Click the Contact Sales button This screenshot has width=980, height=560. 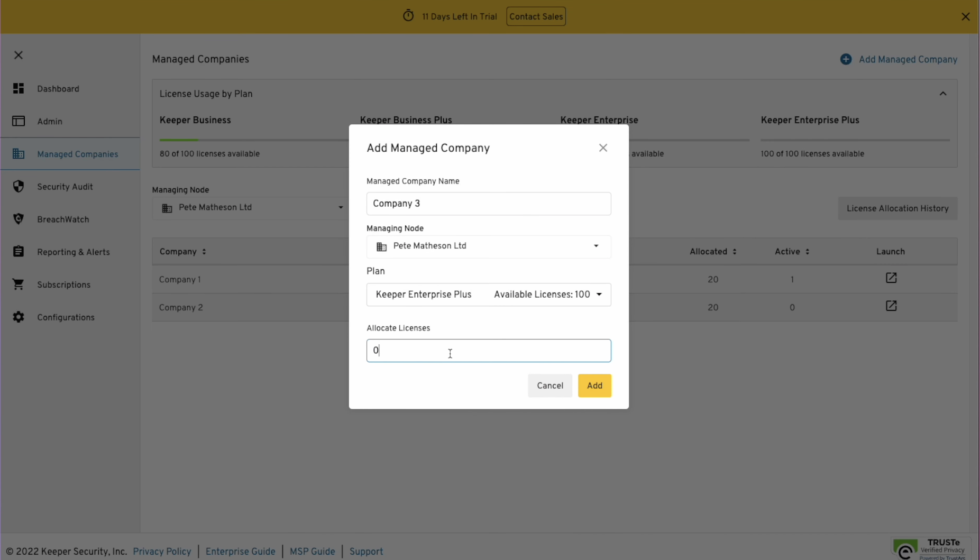(536, 16)
